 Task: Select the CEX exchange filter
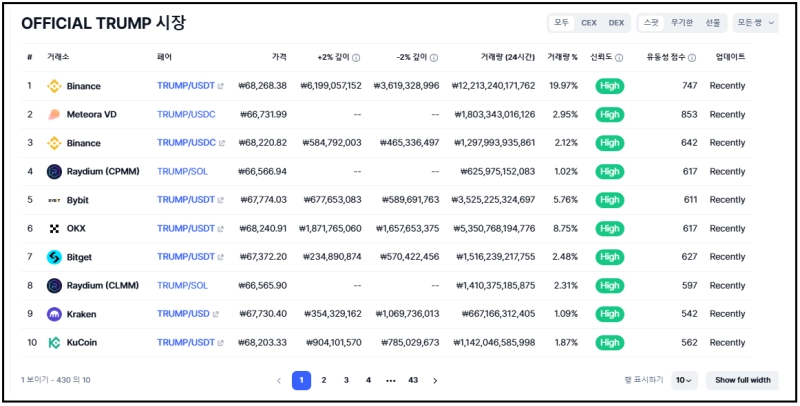click(589, 23)
